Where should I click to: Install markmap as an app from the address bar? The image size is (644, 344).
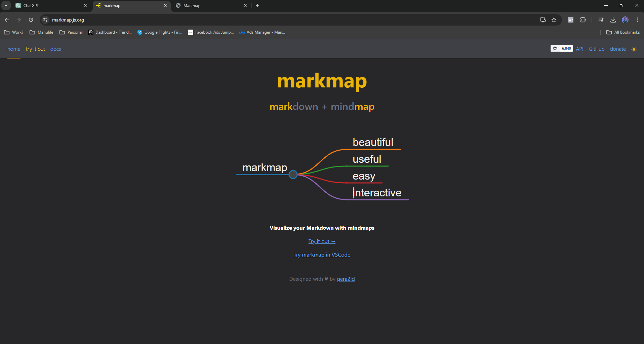543,20
